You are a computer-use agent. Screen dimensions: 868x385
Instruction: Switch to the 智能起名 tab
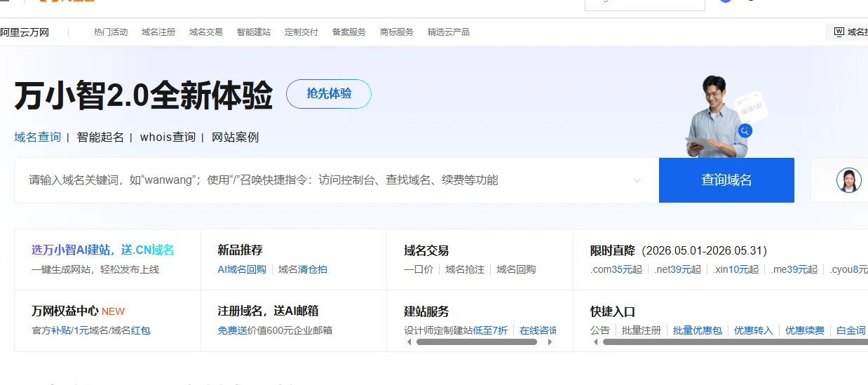(x=100, y=137)
